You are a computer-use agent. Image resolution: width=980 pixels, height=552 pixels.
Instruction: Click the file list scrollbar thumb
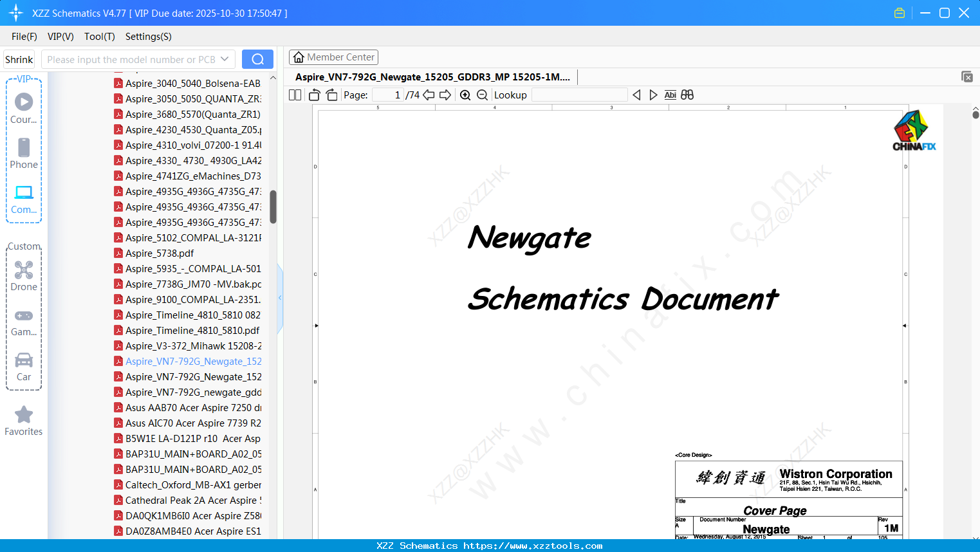(x=273, y=207)
